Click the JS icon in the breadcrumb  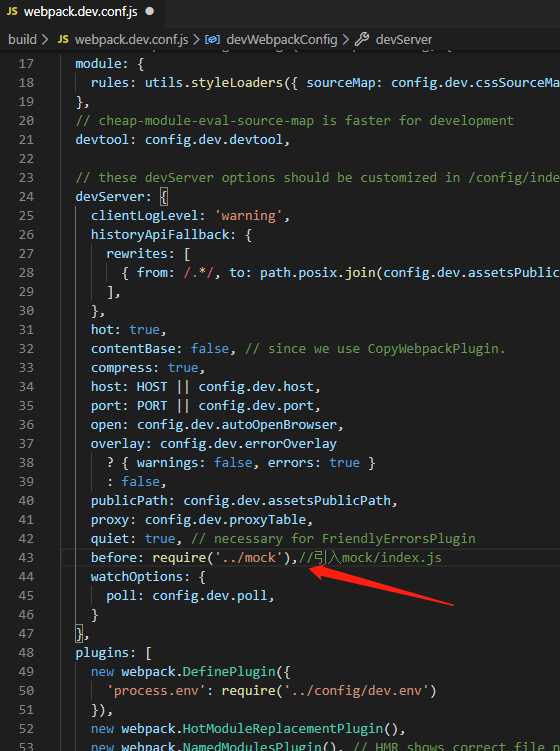[x=63, y=39]
